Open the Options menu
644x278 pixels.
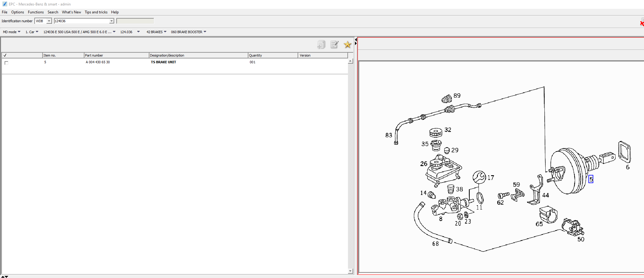tap(18, 12)
